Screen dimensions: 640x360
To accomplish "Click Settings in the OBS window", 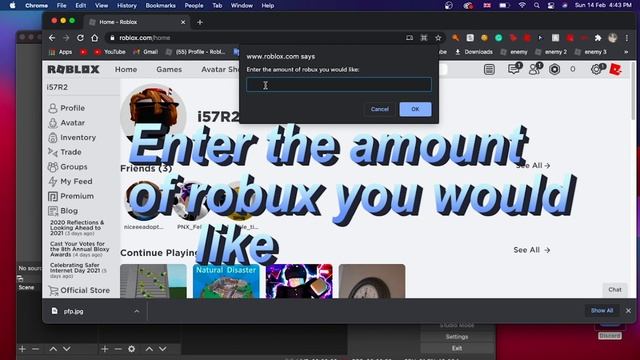I will click(x=457, y=337).
